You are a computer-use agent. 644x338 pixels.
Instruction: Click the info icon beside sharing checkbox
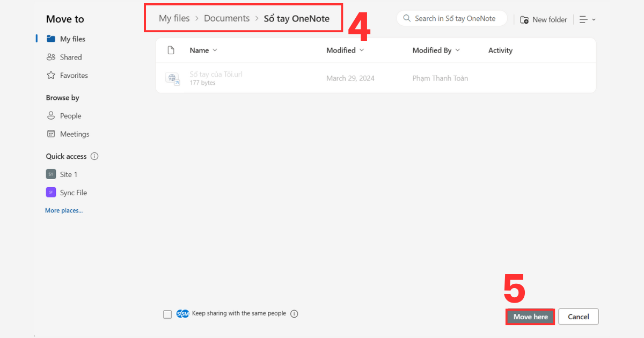coord(294,314)
